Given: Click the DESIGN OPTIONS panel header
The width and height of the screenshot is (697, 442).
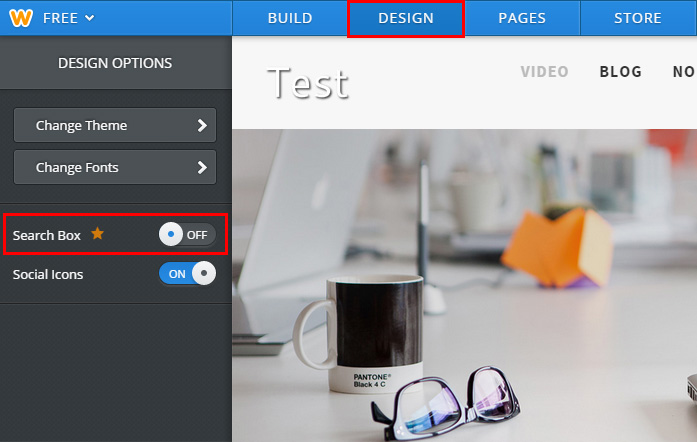Looking at the screenshot, I should click(115, 63).
